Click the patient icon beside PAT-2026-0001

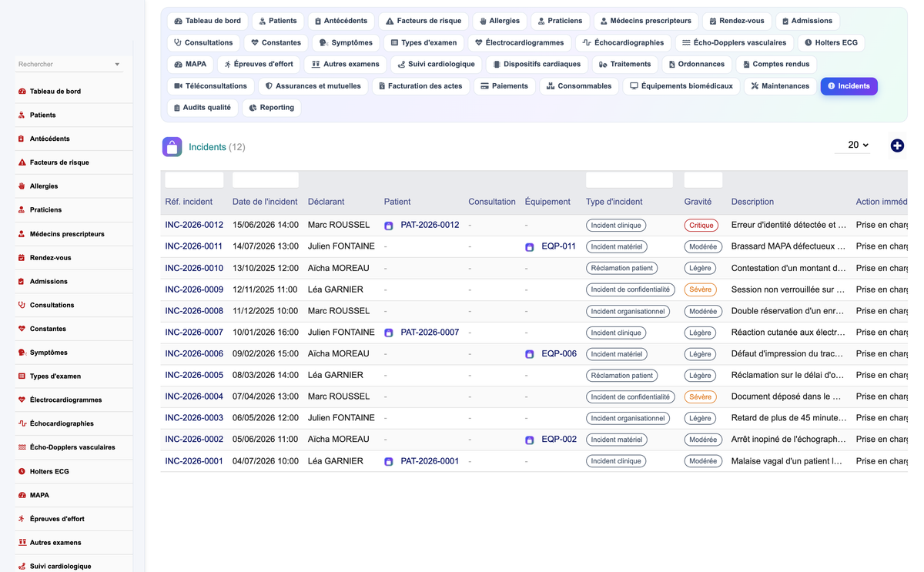coord(389,461)
